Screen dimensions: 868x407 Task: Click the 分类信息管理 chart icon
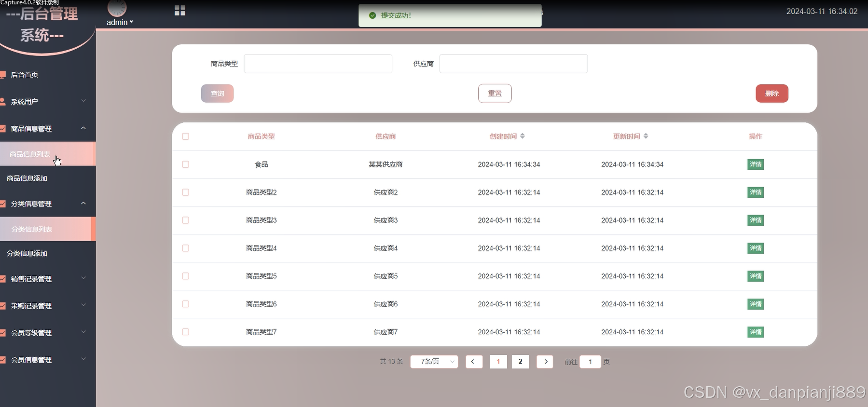click(2, 204)
